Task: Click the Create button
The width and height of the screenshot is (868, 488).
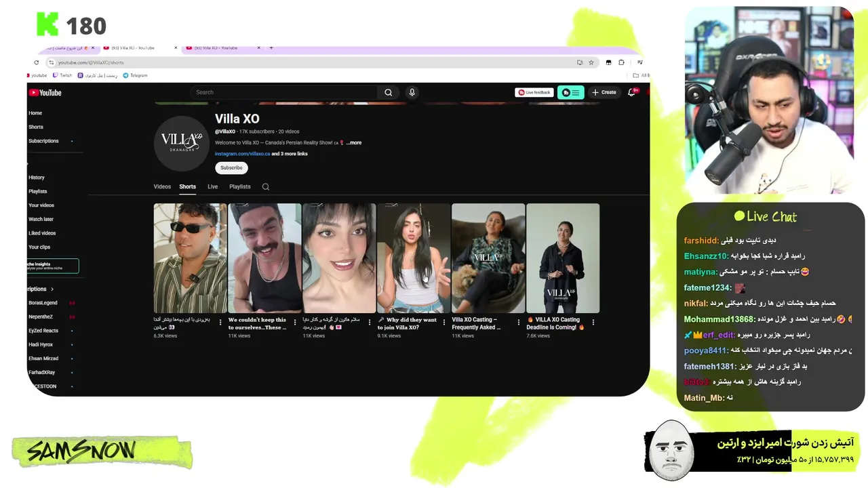Action: [x=604, y=92]
